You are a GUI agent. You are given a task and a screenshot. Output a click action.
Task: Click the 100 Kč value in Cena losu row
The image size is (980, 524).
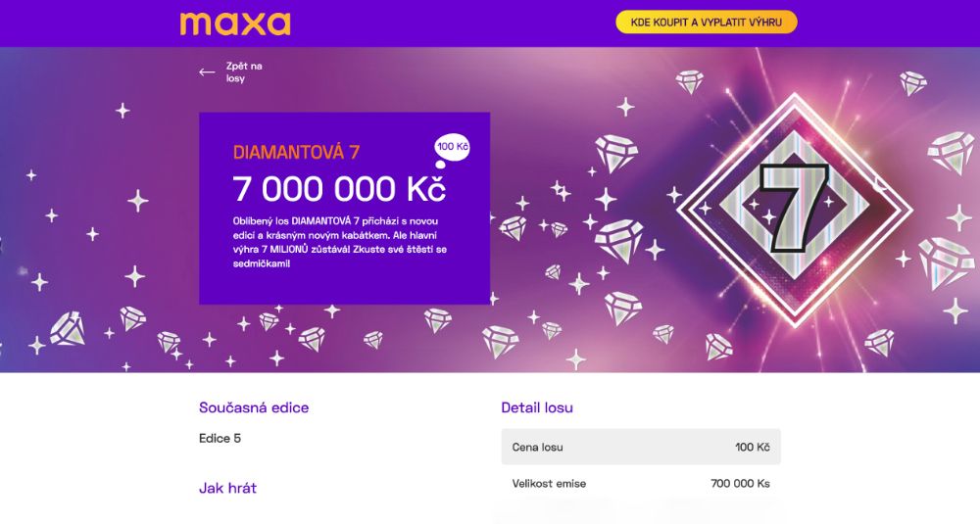(752, 448)
